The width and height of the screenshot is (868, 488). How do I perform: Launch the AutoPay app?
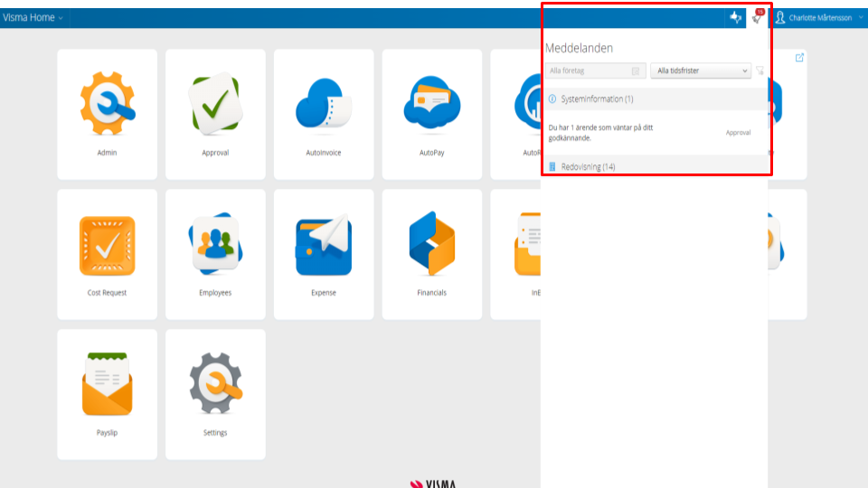[x=432, y=114]
